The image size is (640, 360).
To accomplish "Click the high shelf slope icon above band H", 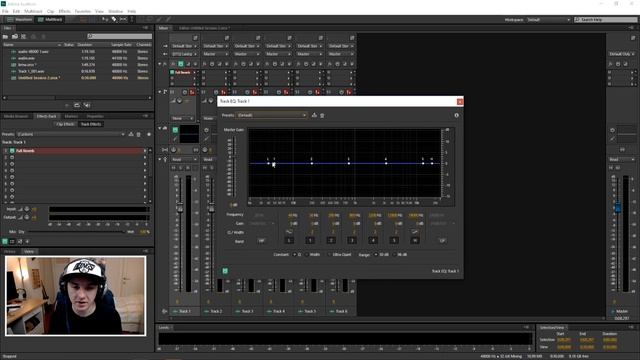I will pos(415,232).
